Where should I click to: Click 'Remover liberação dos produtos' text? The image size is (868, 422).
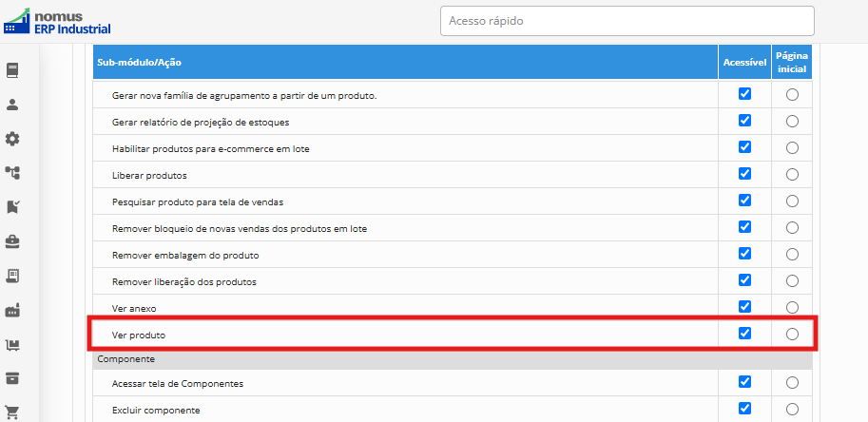(184, 282)
